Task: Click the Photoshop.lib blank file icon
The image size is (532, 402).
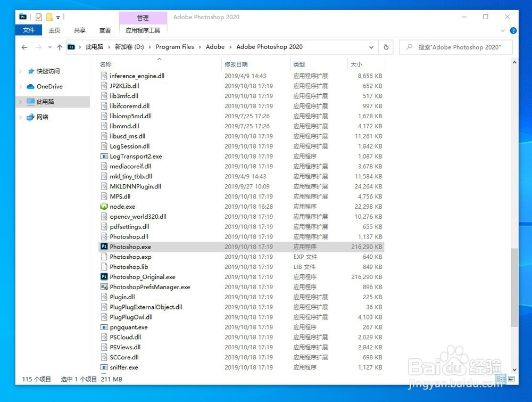Action: tap(104, 267)
